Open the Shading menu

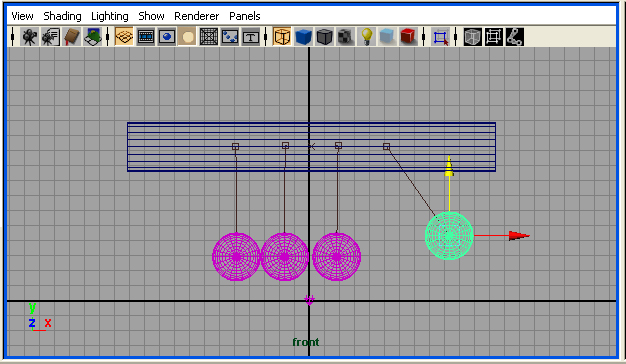click(62, 16)
